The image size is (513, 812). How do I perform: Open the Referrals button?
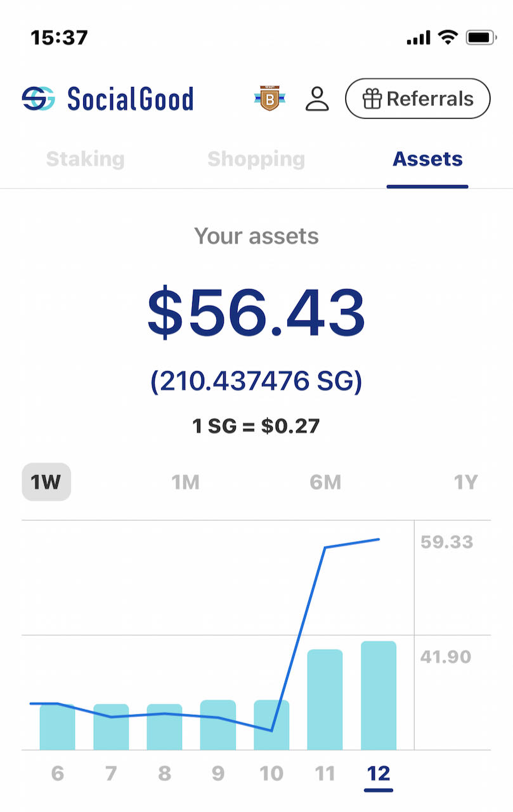tap(418, 99)
